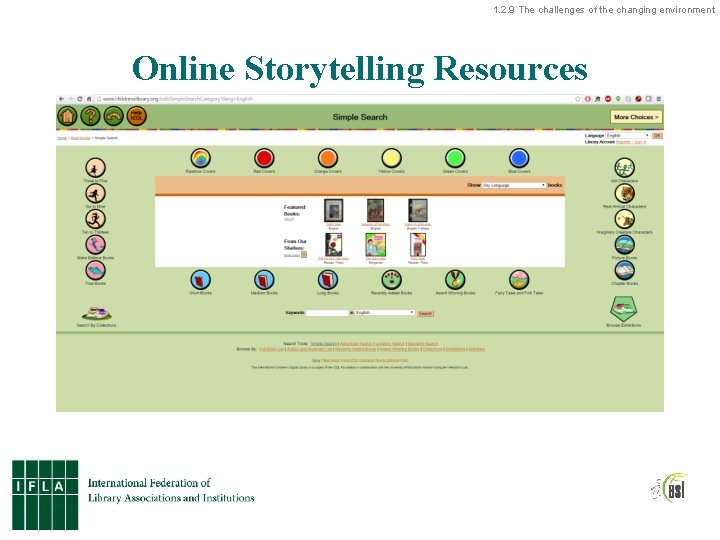Open third Featured Books cover thumbnail
Screen dimensions: 720x540
[417, 210]
